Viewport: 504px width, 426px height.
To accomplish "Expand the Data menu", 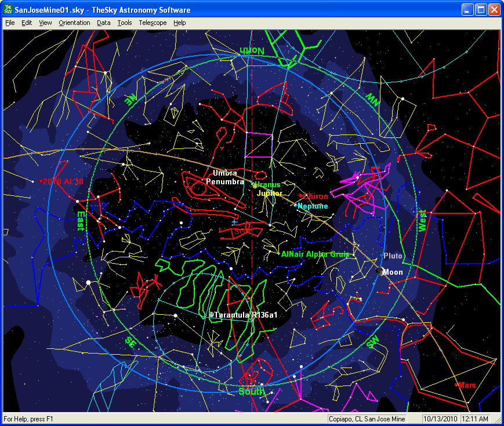I will point(104,23).
